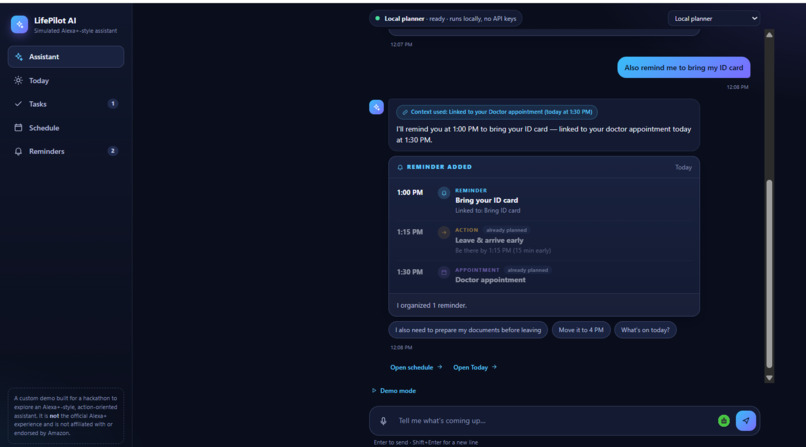
Task: Click the Context used doctor appointment chip
Action: coord(497,112)
